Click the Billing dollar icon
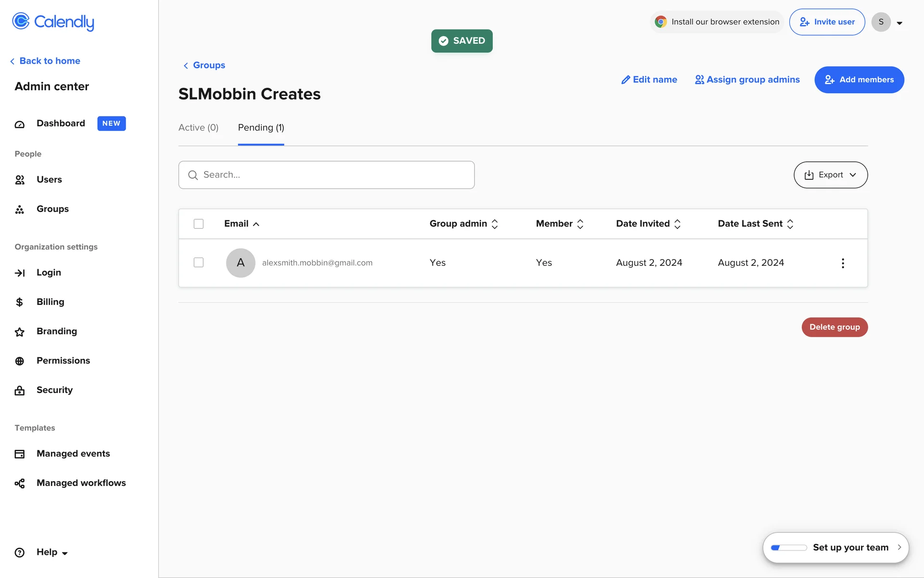The image size is (924, 578). [x=20, y=302]
